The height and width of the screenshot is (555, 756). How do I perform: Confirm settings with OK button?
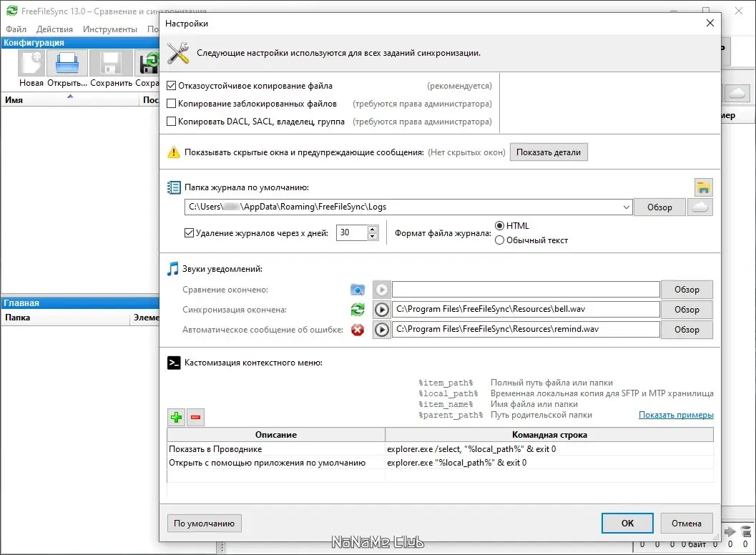pos(627,524)
